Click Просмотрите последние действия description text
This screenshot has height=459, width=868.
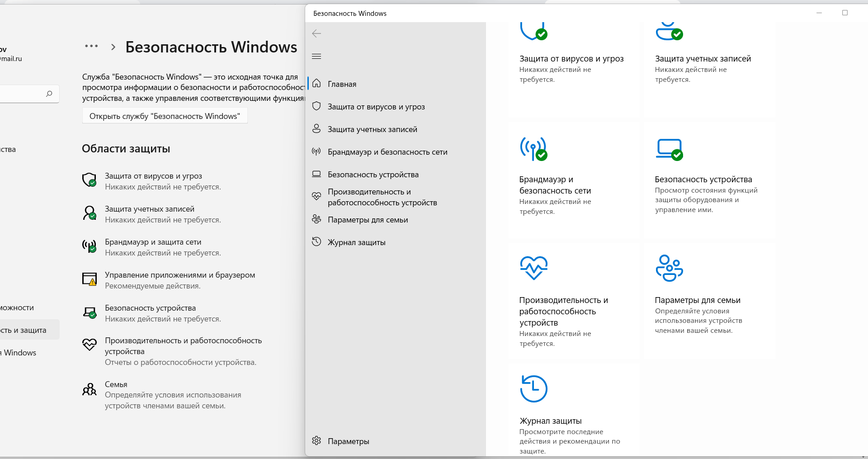point(570,441)
